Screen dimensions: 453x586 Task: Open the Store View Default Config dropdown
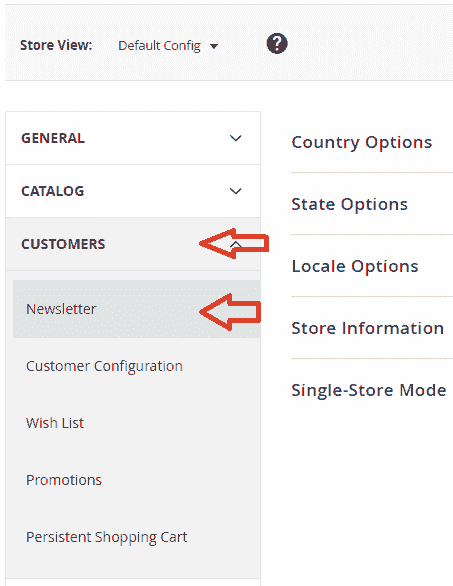click(x=168, y=46)
